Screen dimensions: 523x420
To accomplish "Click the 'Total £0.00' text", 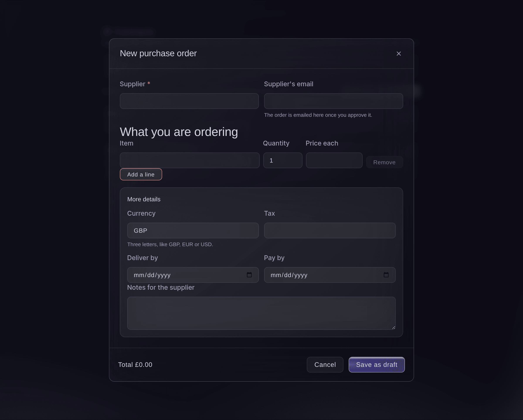I will pos(135,365).
